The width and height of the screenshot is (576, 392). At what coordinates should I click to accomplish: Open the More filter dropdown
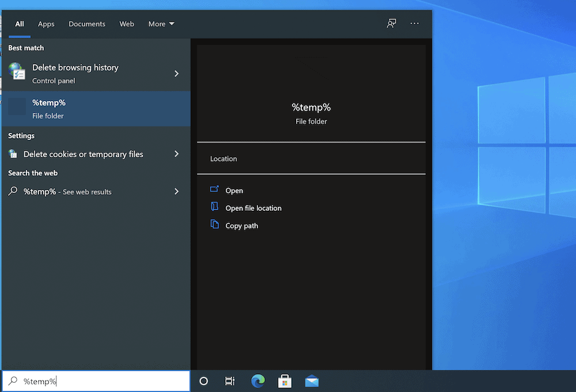tap(161, 24)
